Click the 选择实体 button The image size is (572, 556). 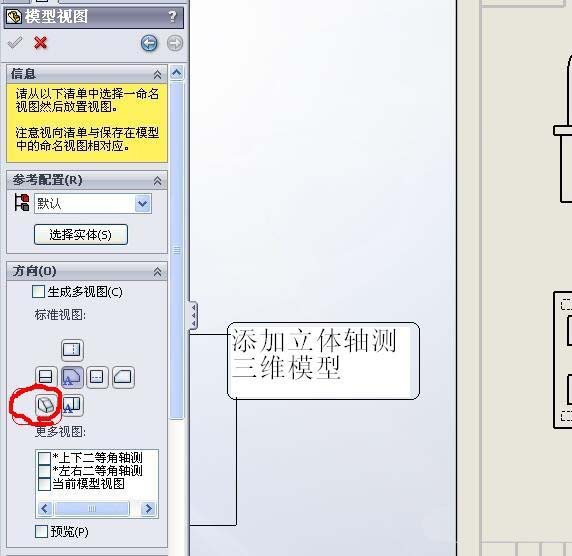pyautogui.click(x=81, y=235)
